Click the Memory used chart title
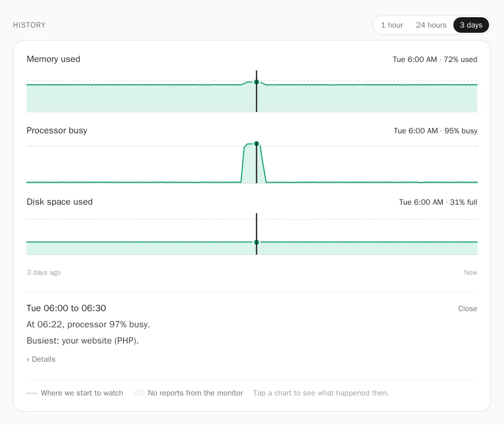The image size is (504, 425). (53, 59)
